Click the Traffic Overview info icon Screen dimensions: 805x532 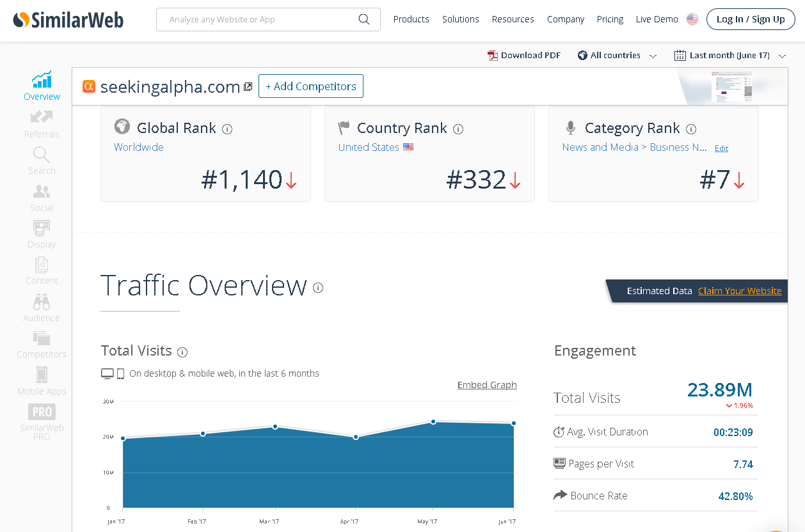coord(318,288)
